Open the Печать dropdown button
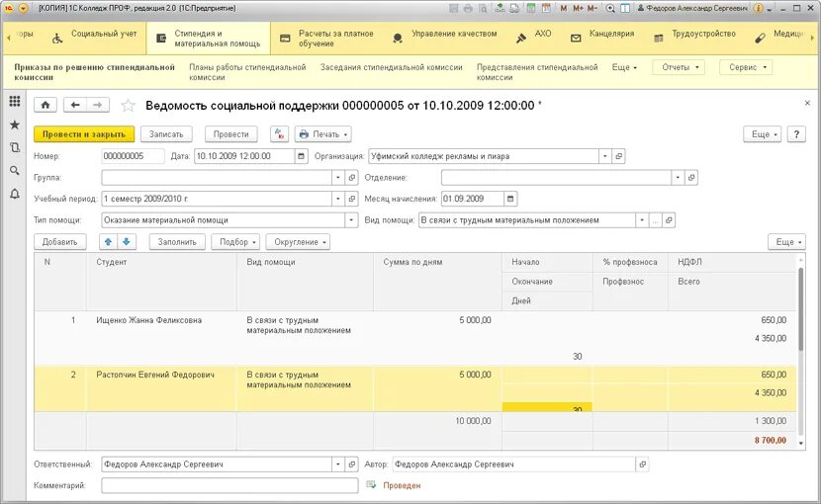 coord(323,134)
